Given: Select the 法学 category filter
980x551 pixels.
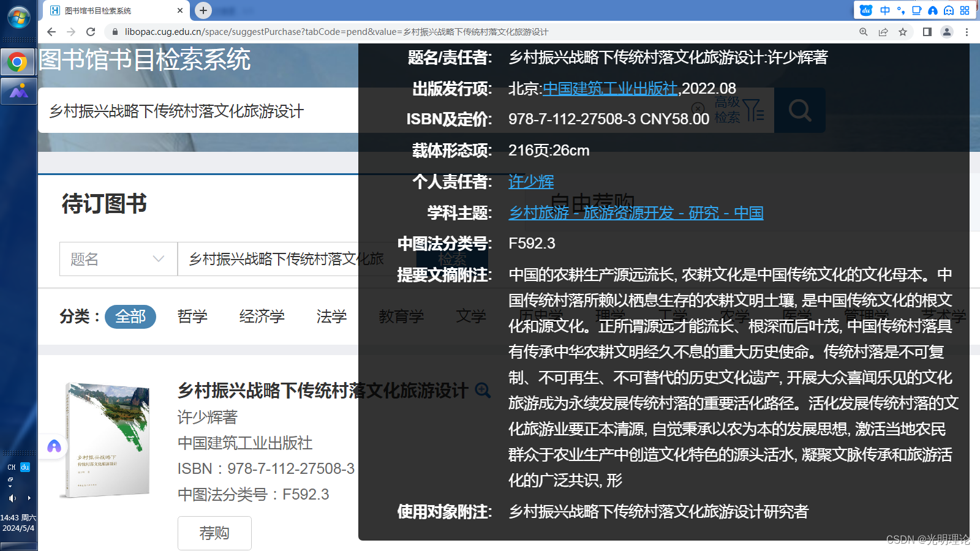Looking at the screenshot, I should click(331, 317).
